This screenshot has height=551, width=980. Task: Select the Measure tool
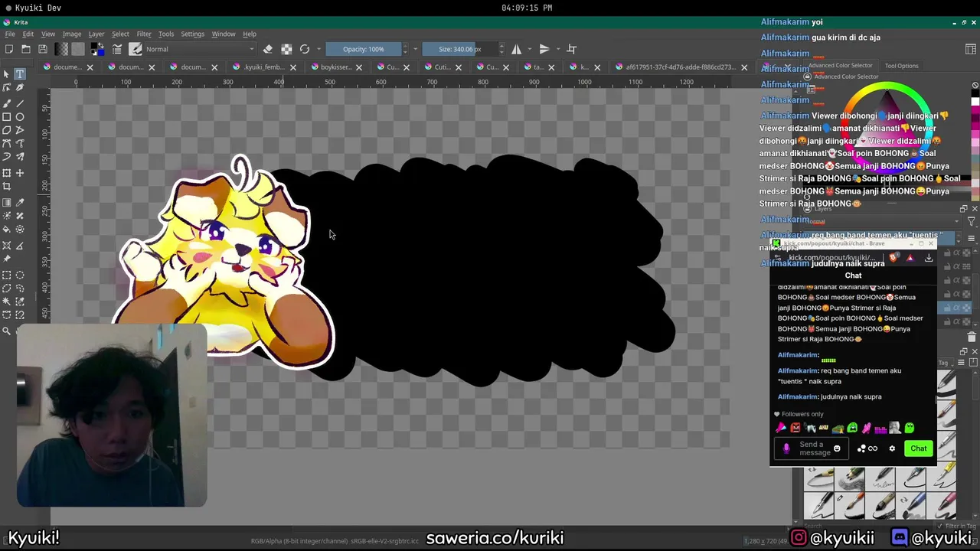[x=20, y=246]
